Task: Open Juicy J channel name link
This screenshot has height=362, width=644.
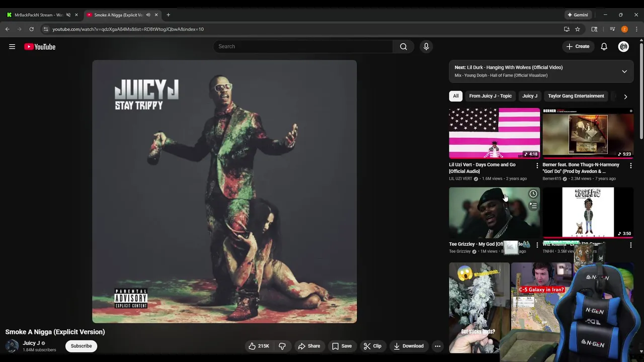Action: (31, 343)
